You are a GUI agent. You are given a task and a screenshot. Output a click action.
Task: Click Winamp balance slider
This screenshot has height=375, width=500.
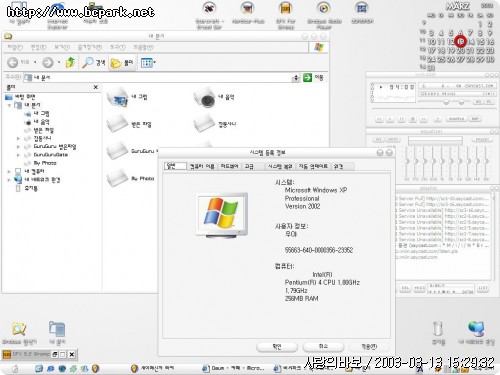click(x=462, y=102)
